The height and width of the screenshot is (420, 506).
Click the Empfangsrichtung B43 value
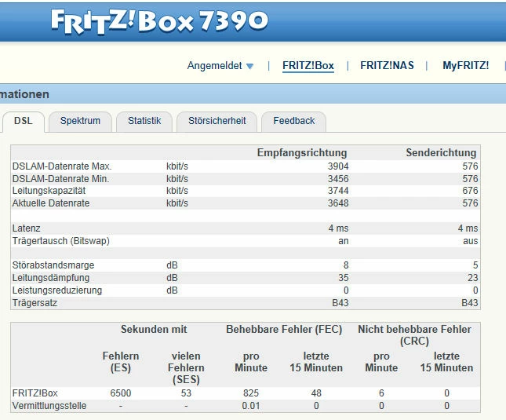click(340, 303)
